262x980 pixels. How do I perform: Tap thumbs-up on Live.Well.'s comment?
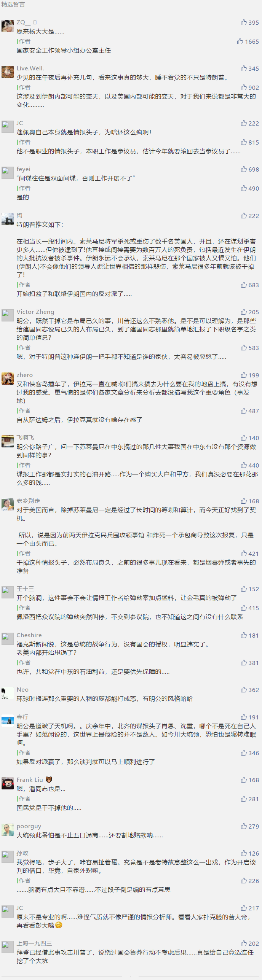pyautogui.click(x=249, y=68)
